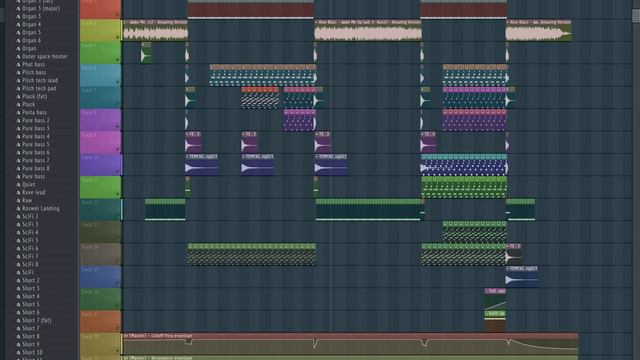Click the preset icon beside Porta bass
This screenshot has width=640, height=360.
point(18,113)
